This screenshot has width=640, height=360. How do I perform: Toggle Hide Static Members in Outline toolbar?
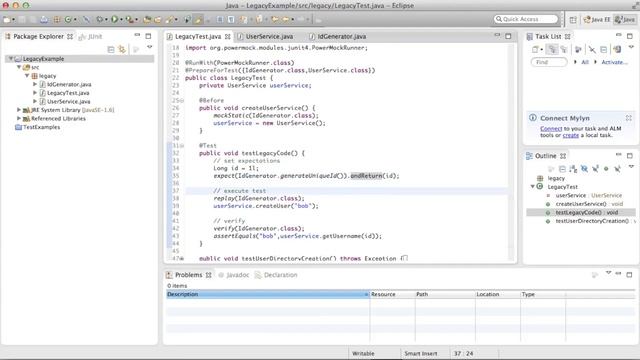(596, 169)
